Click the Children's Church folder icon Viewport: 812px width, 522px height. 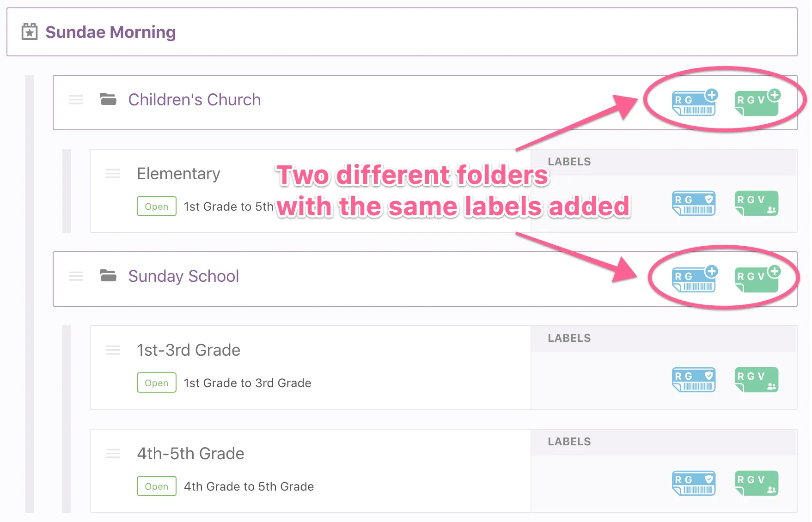[x=108, y=99]
